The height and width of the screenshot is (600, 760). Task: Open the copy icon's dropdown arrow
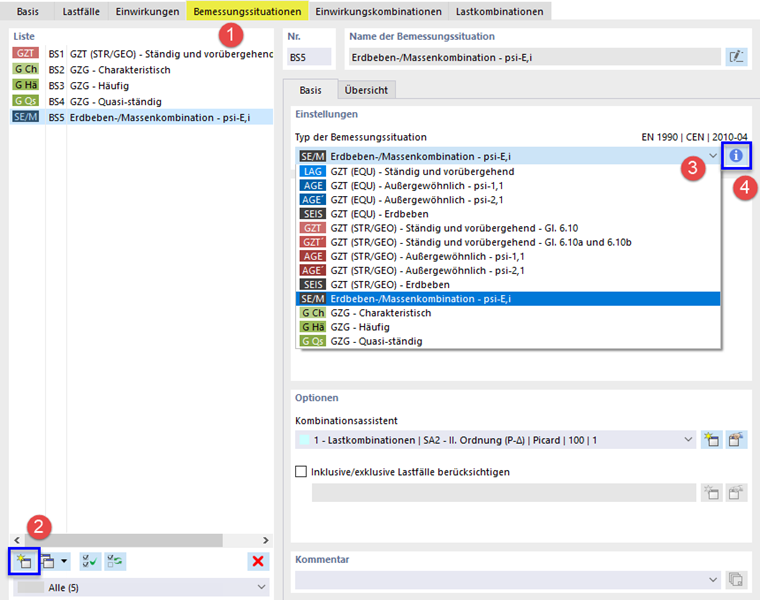click(x=64, y=561)
